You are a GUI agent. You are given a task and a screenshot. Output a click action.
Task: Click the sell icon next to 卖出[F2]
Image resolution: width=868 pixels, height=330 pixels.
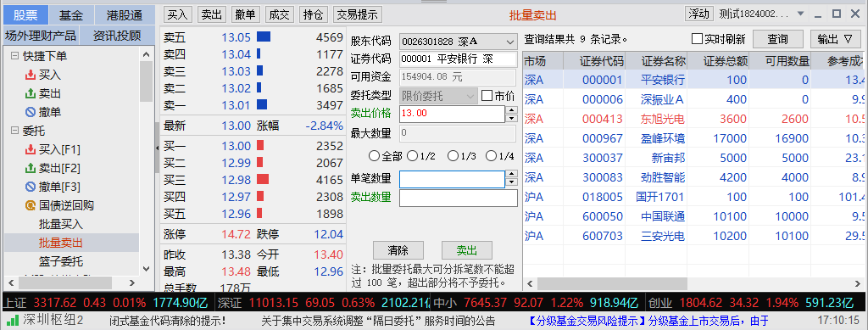click(31, 168)
